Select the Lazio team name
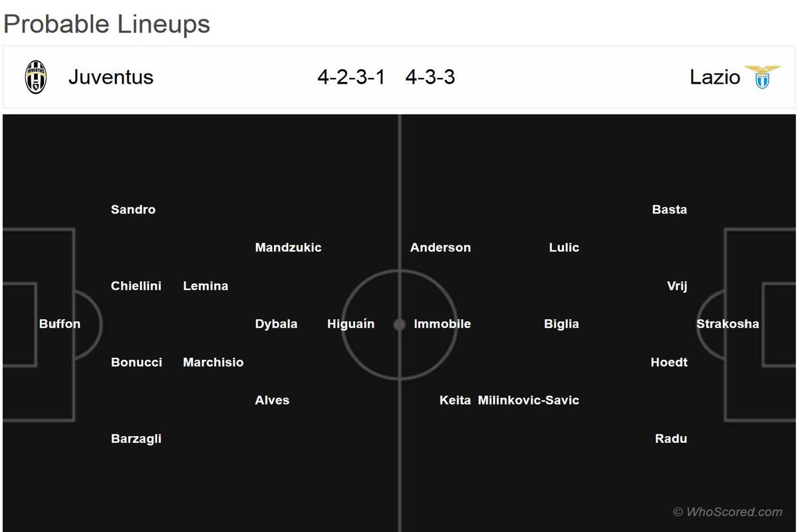The width and height of the screenshot is (798, 532). click(715, 77)
